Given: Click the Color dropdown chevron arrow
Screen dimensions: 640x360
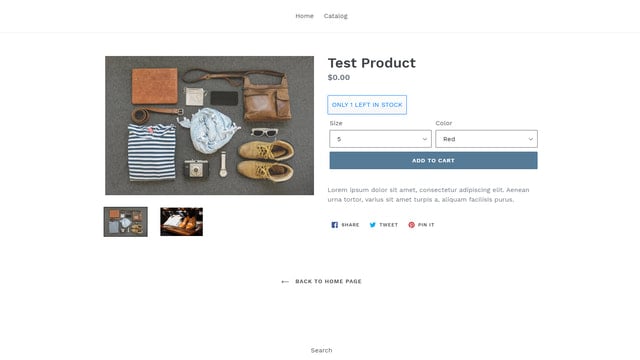Looking at the screenshot, I should coord(531,139).
